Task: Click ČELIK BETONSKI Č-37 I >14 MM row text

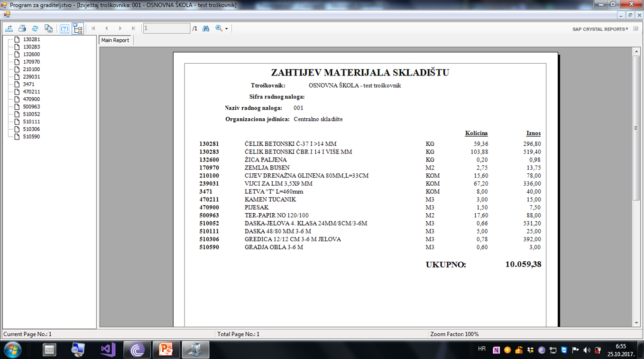Action: click(291, 144)
